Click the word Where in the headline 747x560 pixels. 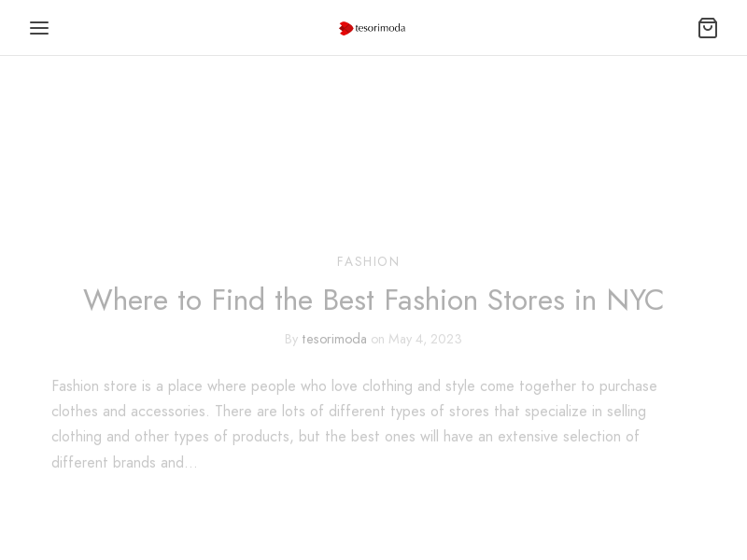(126, 300)
